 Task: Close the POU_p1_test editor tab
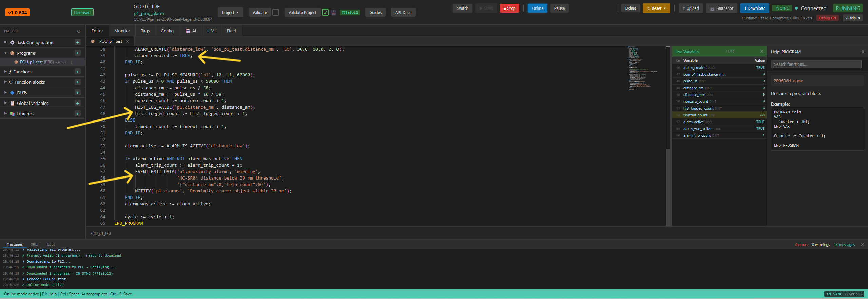pyautogui.click(x=128, y=41)
